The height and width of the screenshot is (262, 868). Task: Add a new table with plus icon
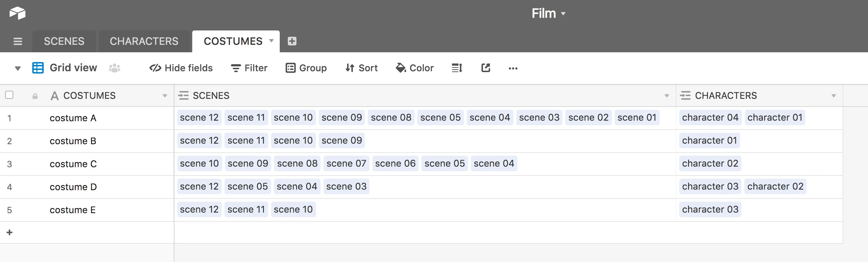click(x=292, y=41)
